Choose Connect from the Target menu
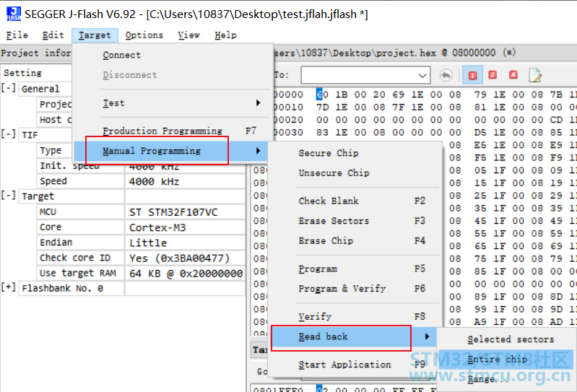Image resolution: width=577 pixels, height=392 pixels. (173, 55)
